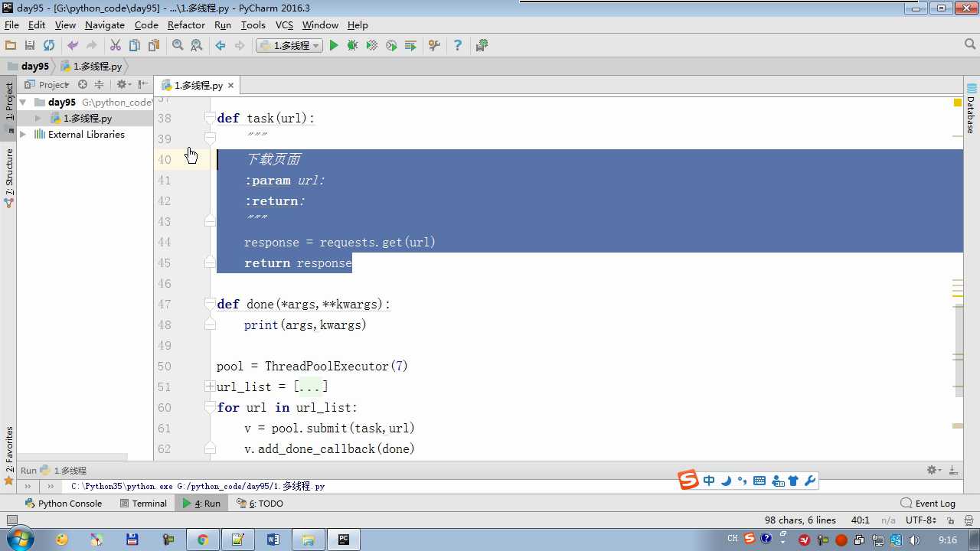The height and width of the screenshot is (551, 980).
Task: Click the Cut scissors icon
Action: click(116, 46)
